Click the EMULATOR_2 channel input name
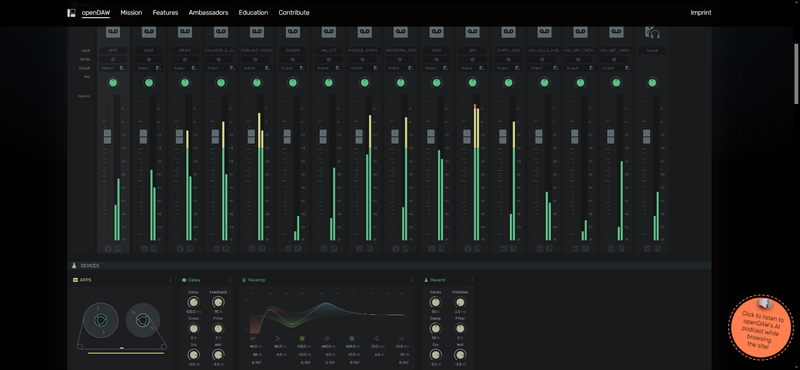Viewport: 800px width, 370px height. [220, 51]
